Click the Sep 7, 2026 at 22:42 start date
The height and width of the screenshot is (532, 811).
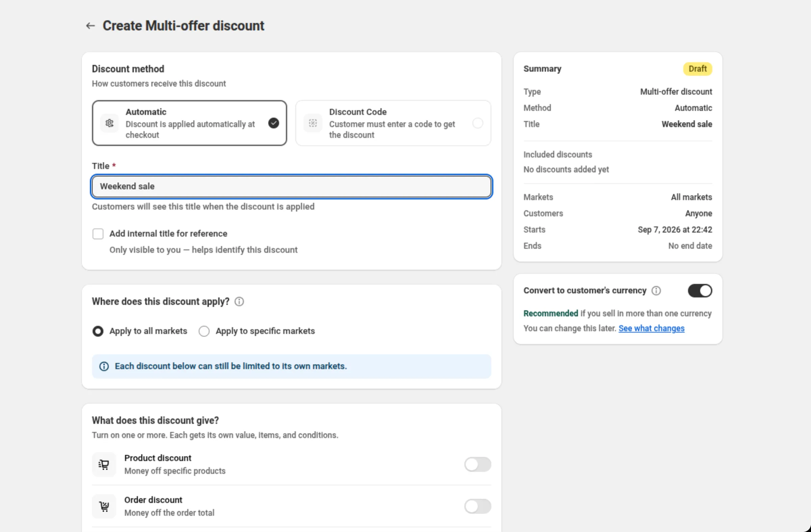675,230
